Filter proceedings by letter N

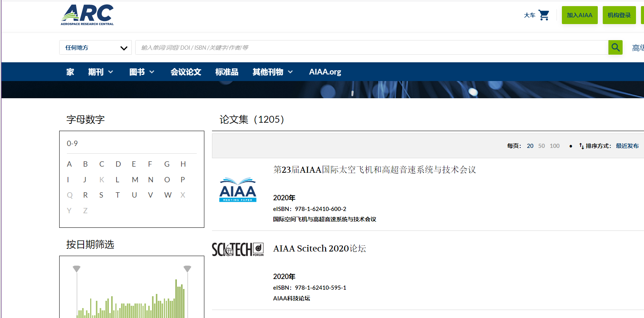pyautogui.click(x=151, y=180)
